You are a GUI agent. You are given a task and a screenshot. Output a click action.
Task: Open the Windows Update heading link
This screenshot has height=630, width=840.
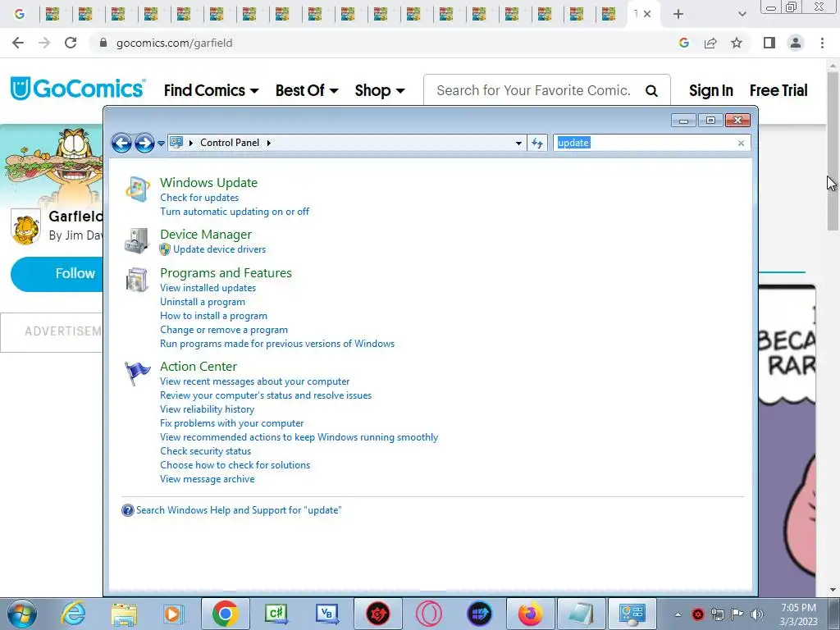click(209, 183)
